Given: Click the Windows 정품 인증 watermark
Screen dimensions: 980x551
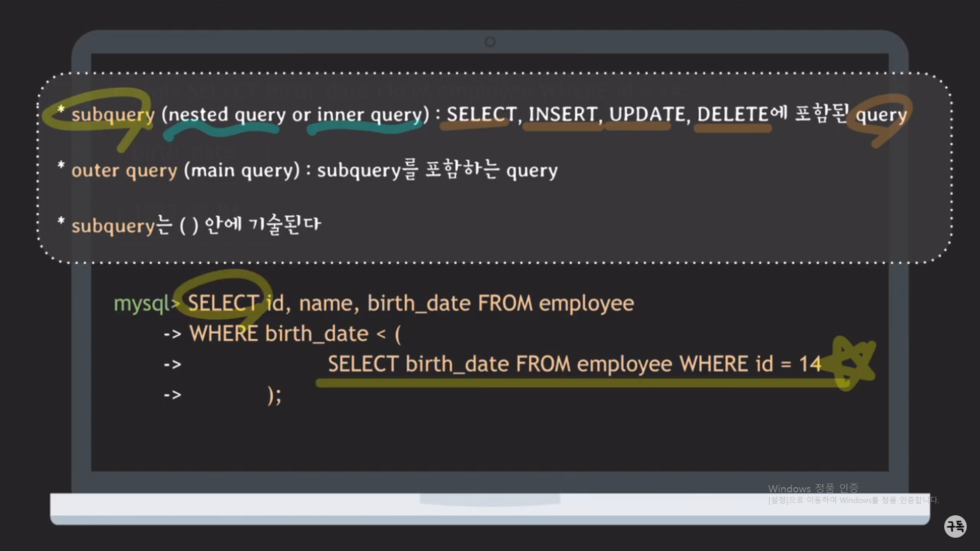Looking at the screenshot, I should (x=813, y=489).
